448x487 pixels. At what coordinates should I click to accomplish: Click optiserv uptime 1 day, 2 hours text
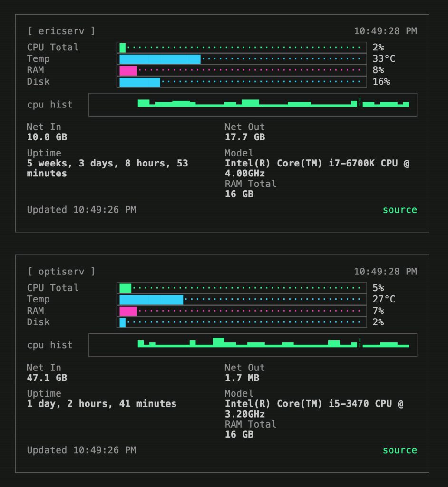(x=101, y=404)
